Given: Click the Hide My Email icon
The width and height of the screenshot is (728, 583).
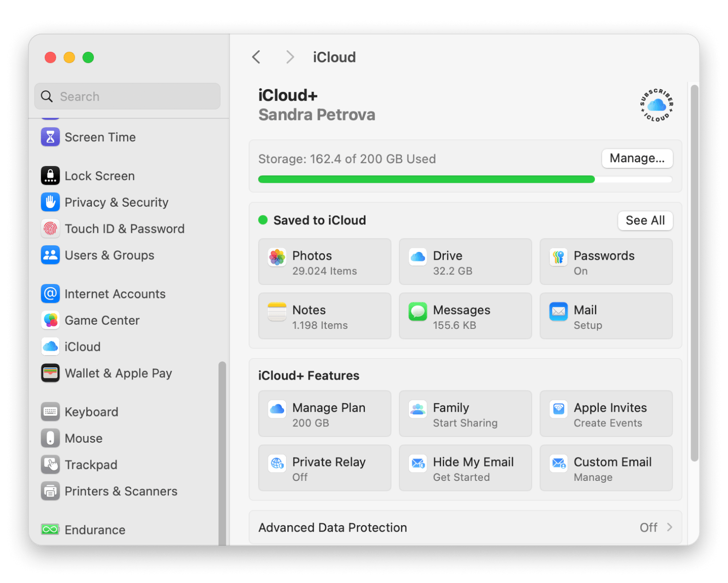Looking at the screenshot, I should click(x=418, y=464).
